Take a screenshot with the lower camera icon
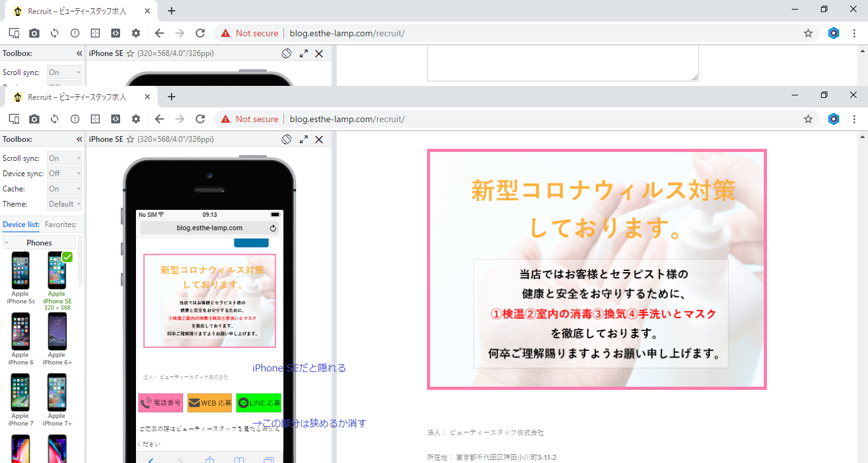The width and height of the screenshot is (868, 463). click(x=34, y=119)
